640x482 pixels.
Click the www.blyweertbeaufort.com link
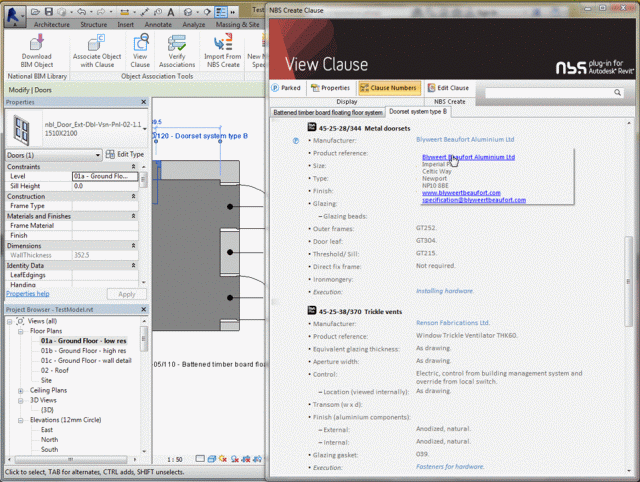point(461,193)
